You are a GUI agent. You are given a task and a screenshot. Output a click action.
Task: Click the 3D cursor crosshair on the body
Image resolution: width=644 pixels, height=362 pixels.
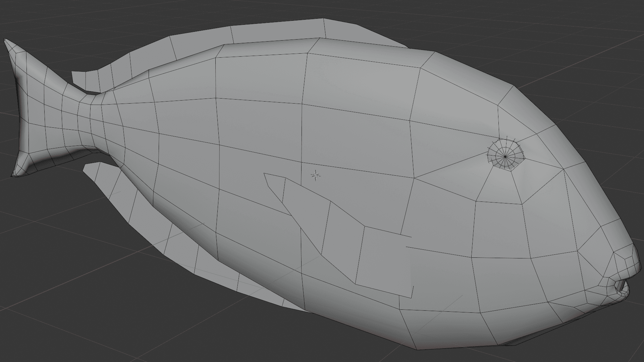315,175
